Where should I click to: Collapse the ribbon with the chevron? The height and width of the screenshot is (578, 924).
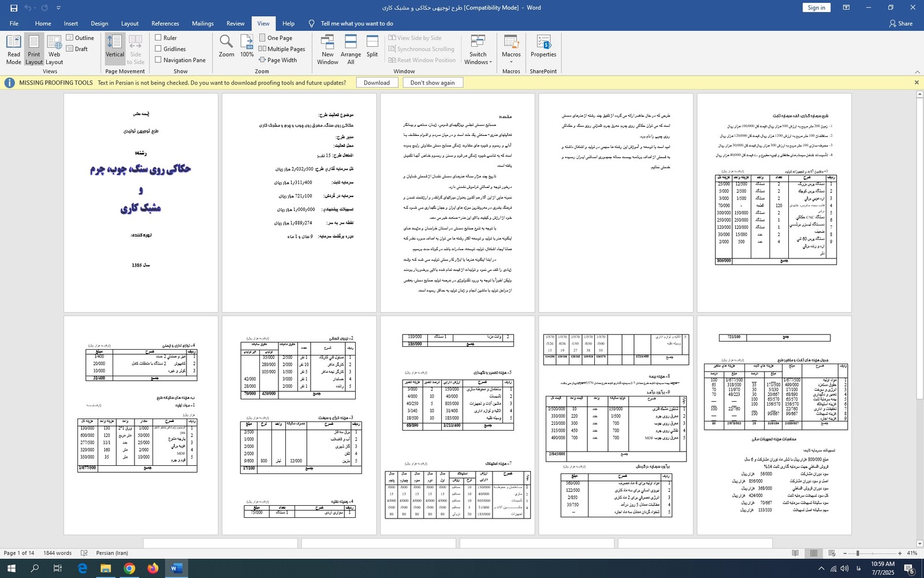[x=917, y=72]
